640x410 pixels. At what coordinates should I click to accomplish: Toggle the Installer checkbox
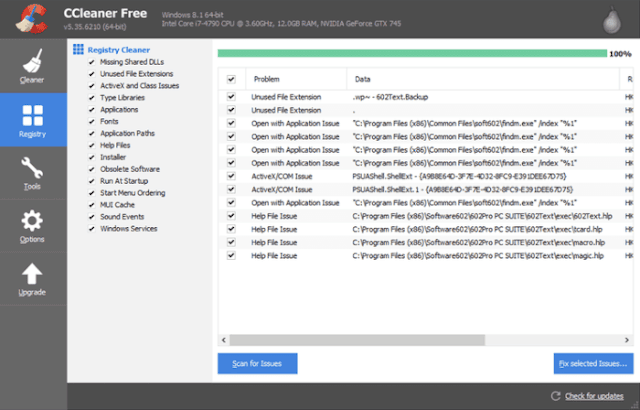[x=91, y=157]
